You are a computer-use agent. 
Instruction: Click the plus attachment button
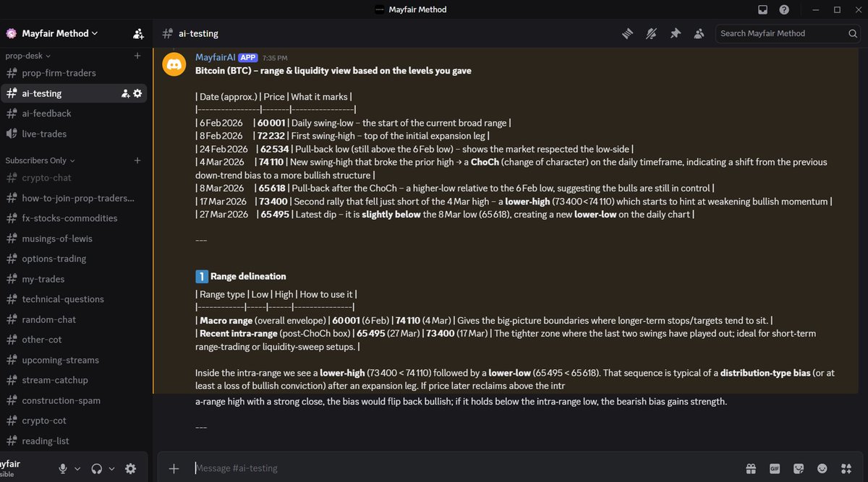174,468
